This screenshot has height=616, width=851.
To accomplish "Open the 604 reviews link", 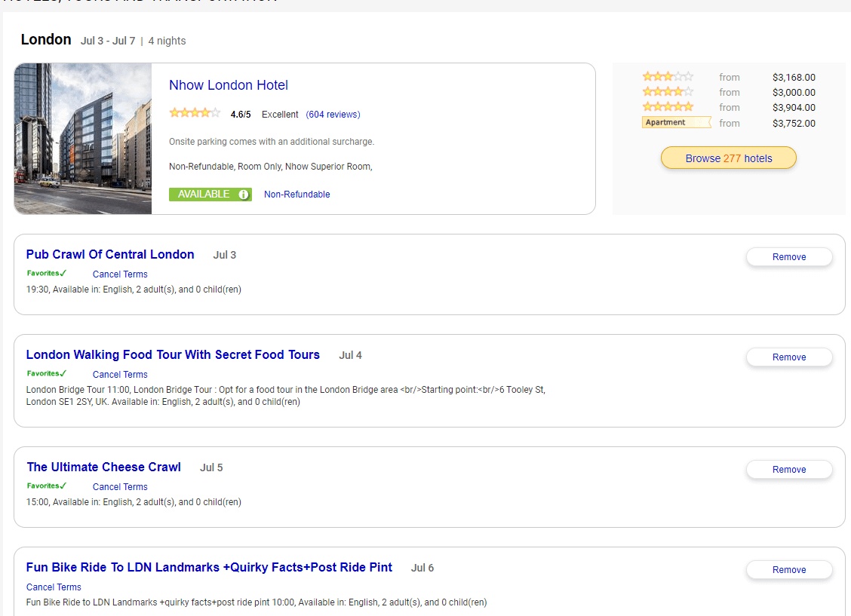I will click(x=333, y=115).
